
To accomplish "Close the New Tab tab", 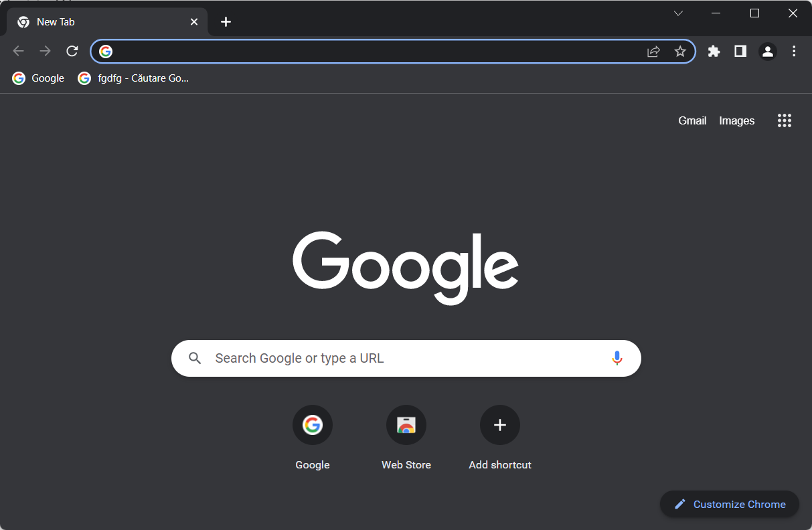I will (x=194, y=22).
